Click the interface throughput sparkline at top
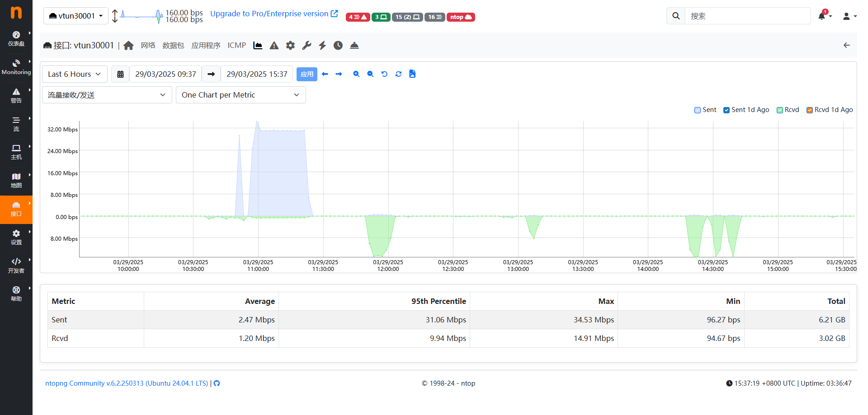The height and width of the screenshot is (415, 868). tap(142, 16)
